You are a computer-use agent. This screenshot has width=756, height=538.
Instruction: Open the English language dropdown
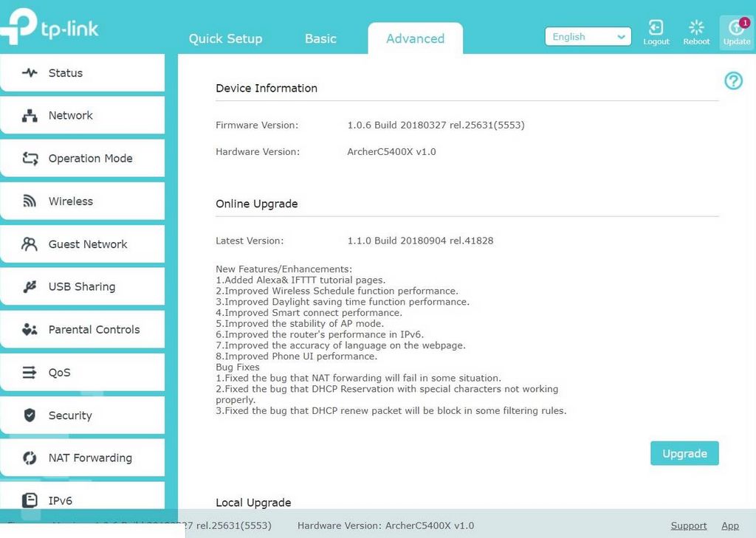(x=588, y=37)
